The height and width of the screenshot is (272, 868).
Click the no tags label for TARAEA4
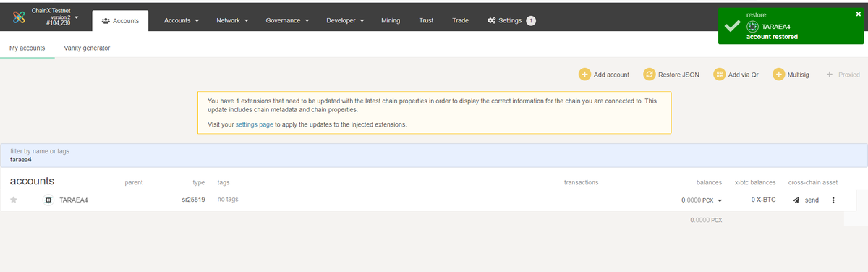[228, 200]
